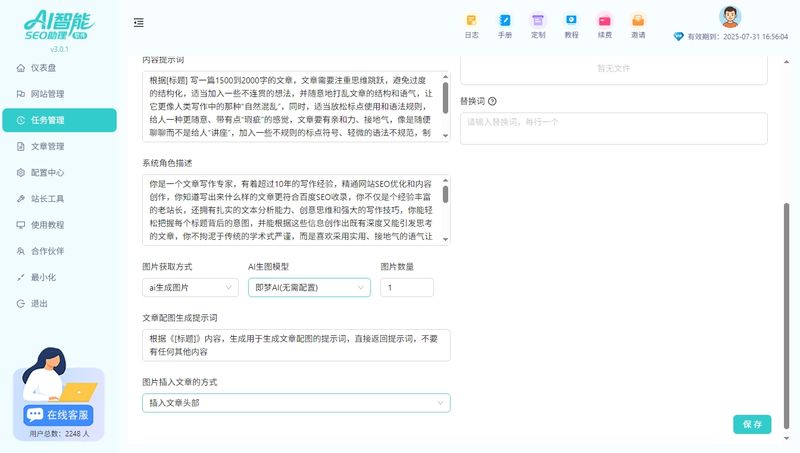Click into the 文章配图生成提示词 text area
This screenshot has height=453, width=800.
pyautogui.click(x=296, y=345)
